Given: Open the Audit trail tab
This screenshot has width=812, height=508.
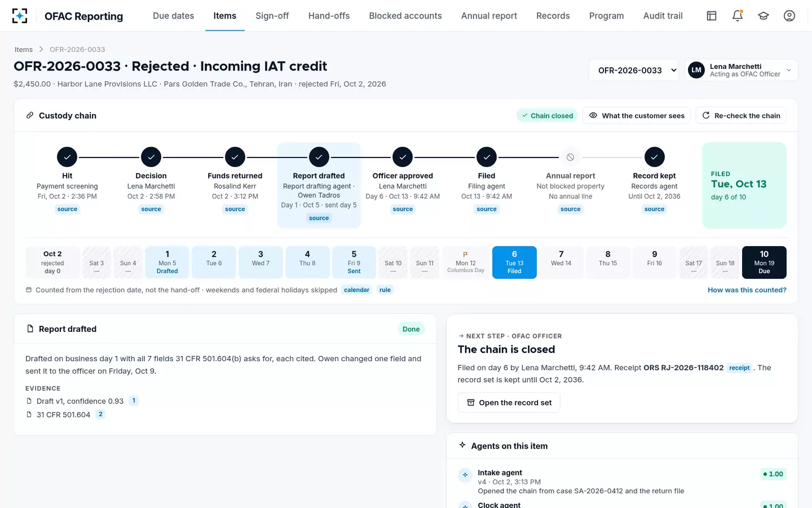Looking at the screenshot, I should (x=663, y=16).
